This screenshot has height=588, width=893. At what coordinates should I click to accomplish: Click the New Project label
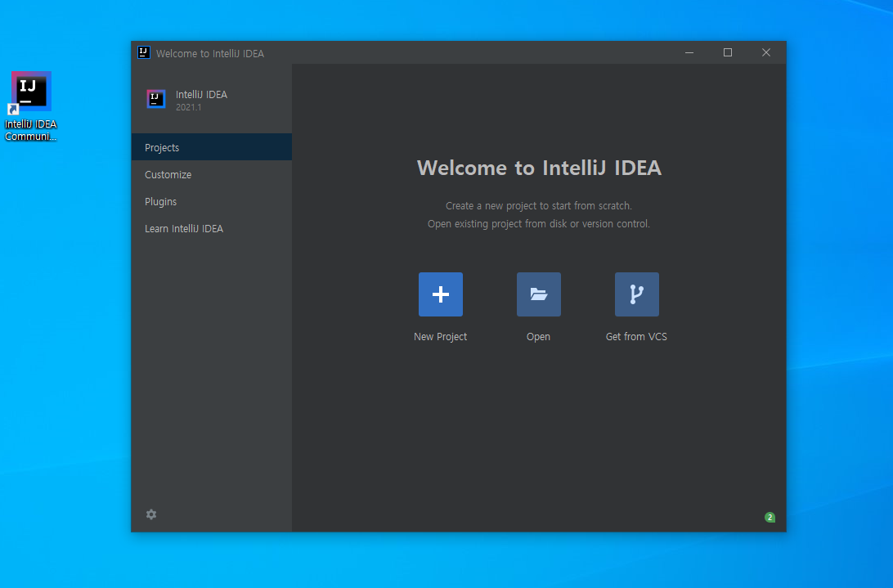[x=440, y=337]
